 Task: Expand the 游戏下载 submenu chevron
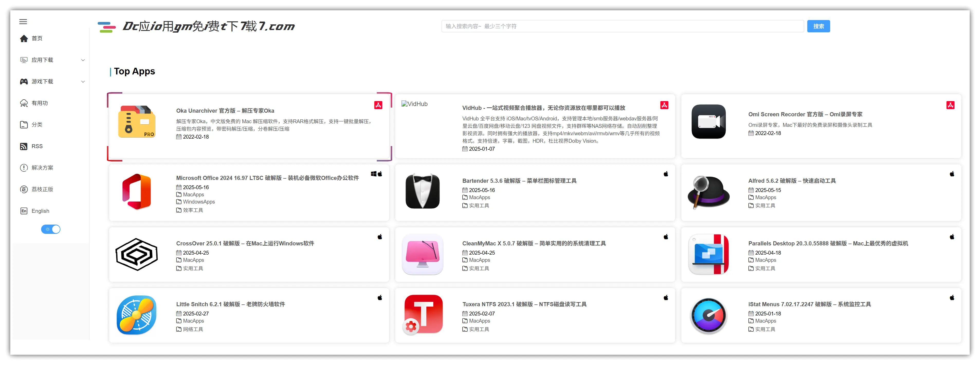tap(83, 82)
